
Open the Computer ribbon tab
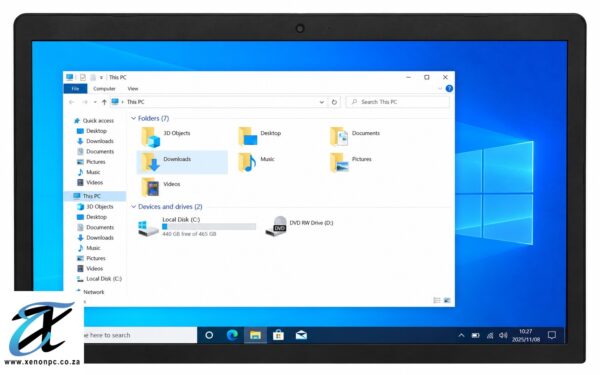click(x=104, y=89)
